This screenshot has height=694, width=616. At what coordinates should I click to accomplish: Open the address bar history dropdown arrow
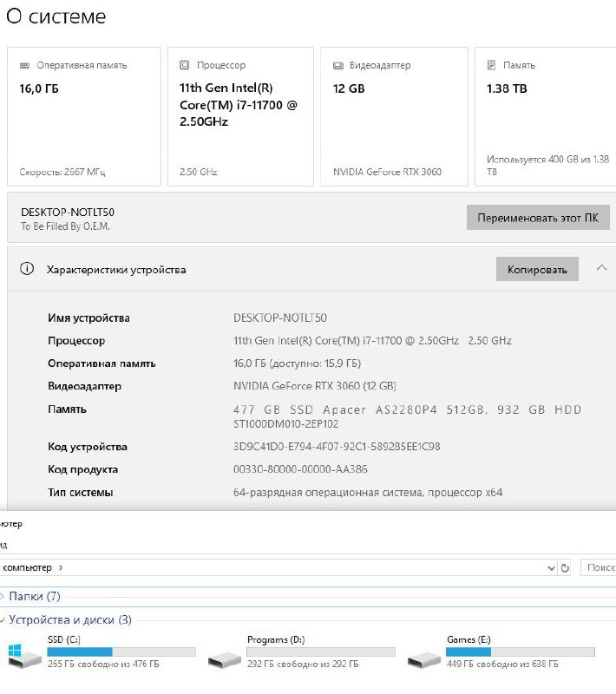pos(551,568)
